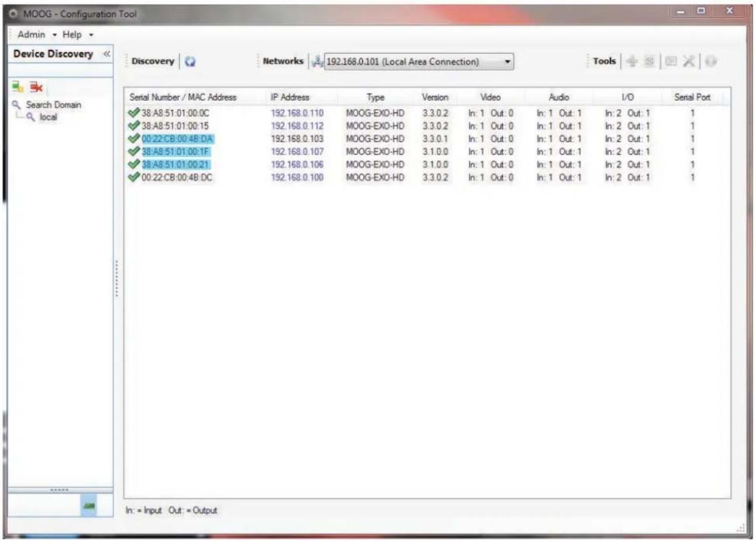
Task: Click the green checkmark for device 00:22:CB:00:4B:DA
Action: 135,139
